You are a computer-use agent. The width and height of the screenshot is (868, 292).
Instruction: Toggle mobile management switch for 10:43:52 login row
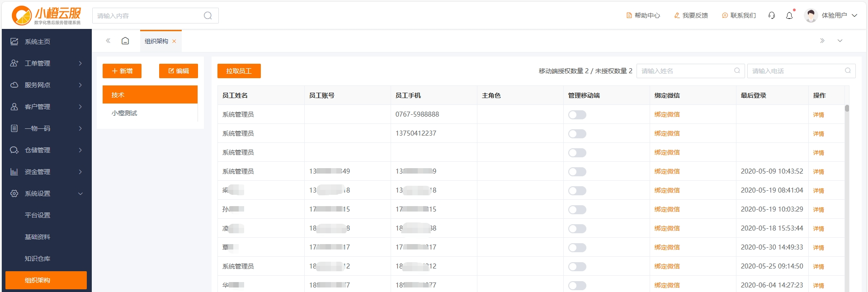[x=577, y=172]
